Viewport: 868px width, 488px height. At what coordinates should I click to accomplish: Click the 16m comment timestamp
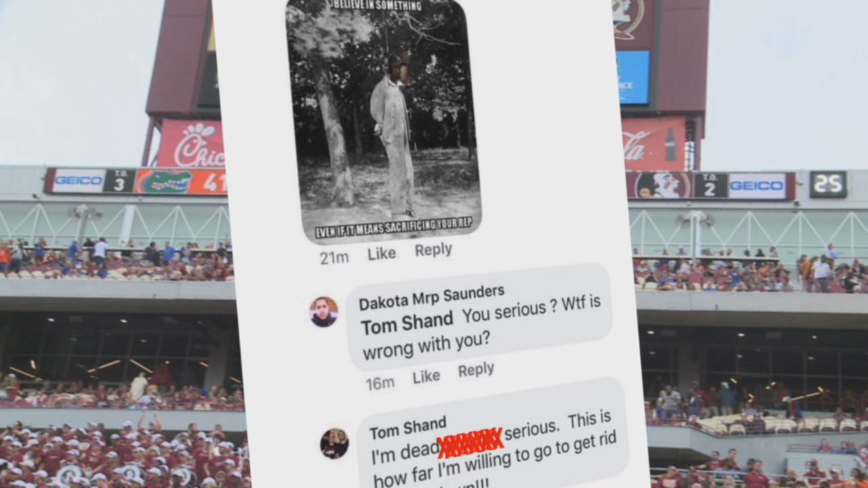pos(380,384)
